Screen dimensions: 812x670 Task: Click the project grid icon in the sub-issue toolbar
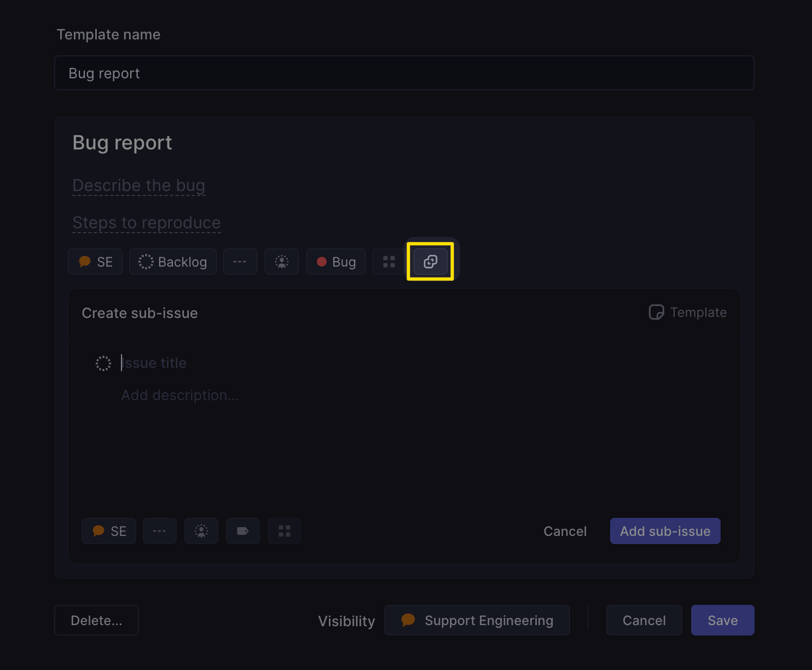point(284,531)
